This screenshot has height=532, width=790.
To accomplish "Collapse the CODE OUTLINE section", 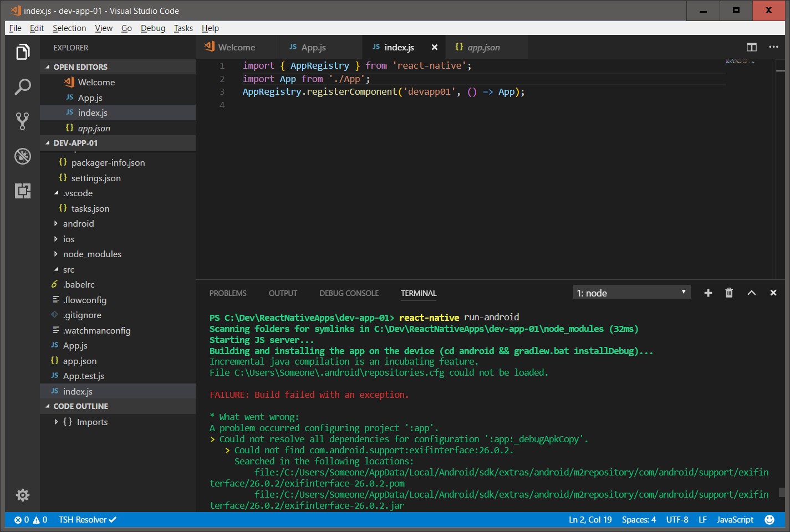I will (118, 406).
